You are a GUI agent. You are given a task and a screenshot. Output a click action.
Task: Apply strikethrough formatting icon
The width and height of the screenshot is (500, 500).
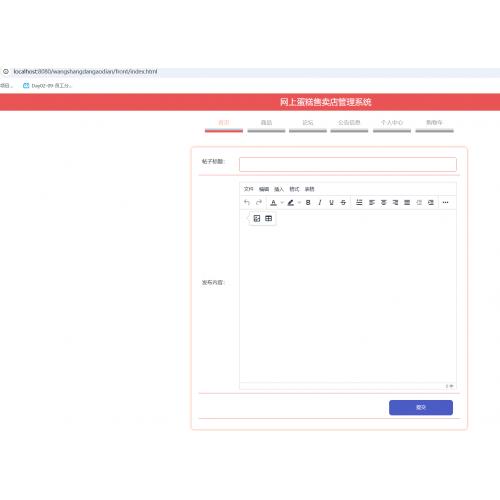pos(343,202)
